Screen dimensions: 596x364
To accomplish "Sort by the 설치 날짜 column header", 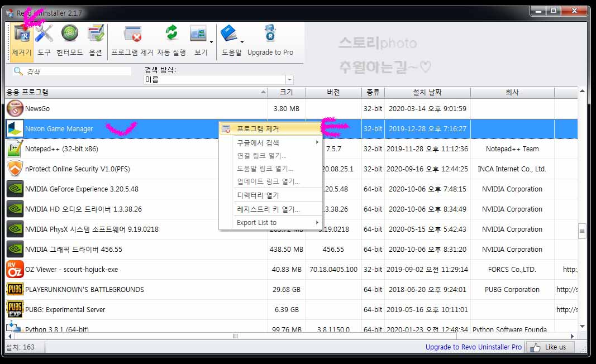I will pos(427,92).
